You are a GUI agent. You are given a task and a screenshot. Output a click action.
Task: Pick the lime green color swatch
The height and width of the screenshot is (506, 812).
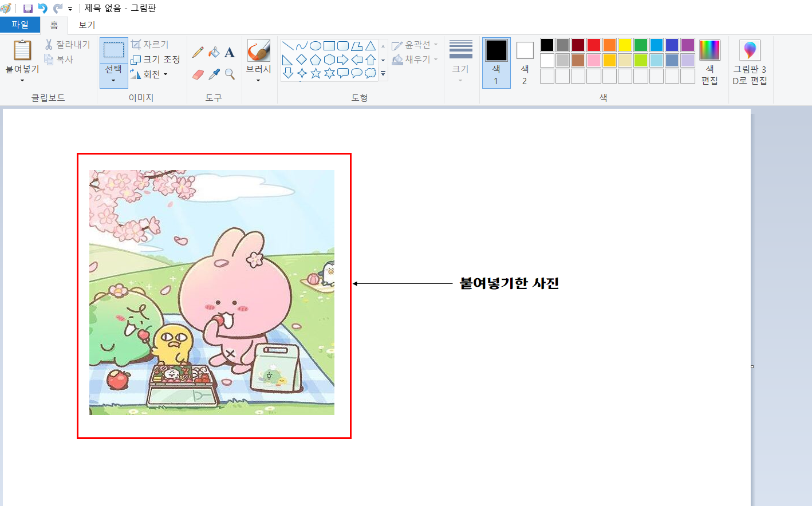[641, 60]
